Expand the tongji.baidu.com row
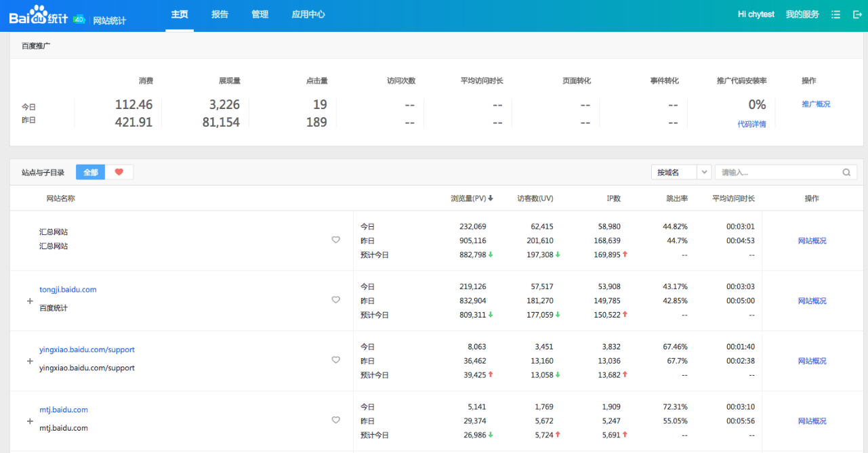The image size is (868, 453). (x=30, y=301)
